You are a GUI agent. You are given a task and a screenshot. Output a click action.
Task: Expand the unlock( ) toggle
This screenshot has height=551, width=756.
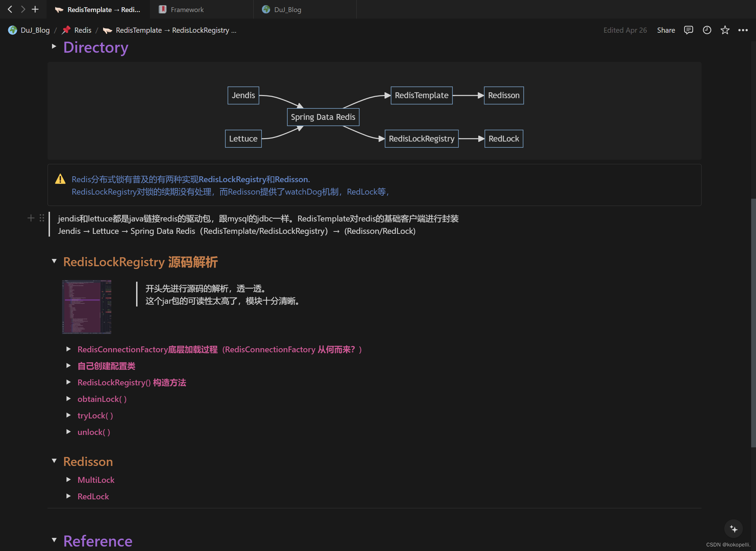68,432
